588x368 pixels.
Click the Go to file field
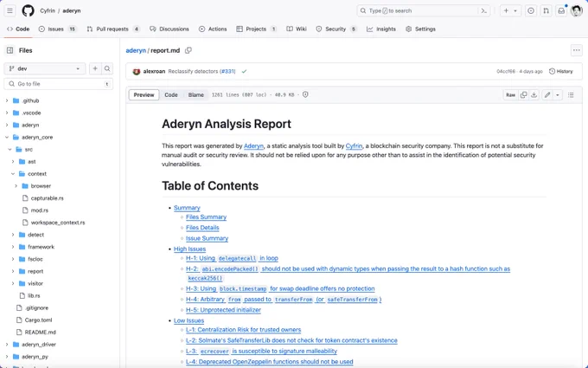(59, 84)
